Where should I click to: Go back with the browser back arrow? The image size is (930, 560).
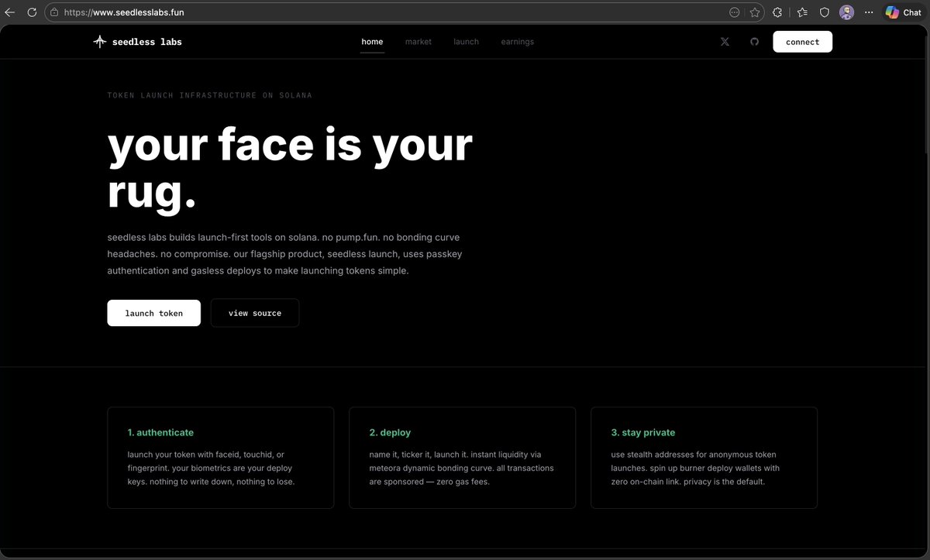10,12
